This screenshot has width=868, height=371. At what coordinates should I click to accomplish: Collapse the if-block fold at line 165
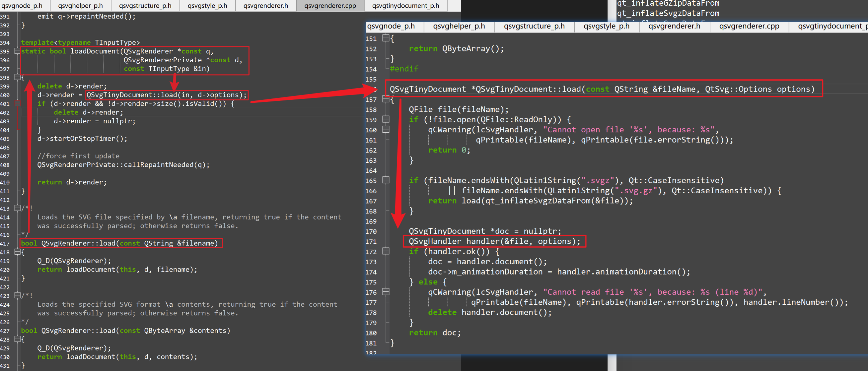click(386, 180)
